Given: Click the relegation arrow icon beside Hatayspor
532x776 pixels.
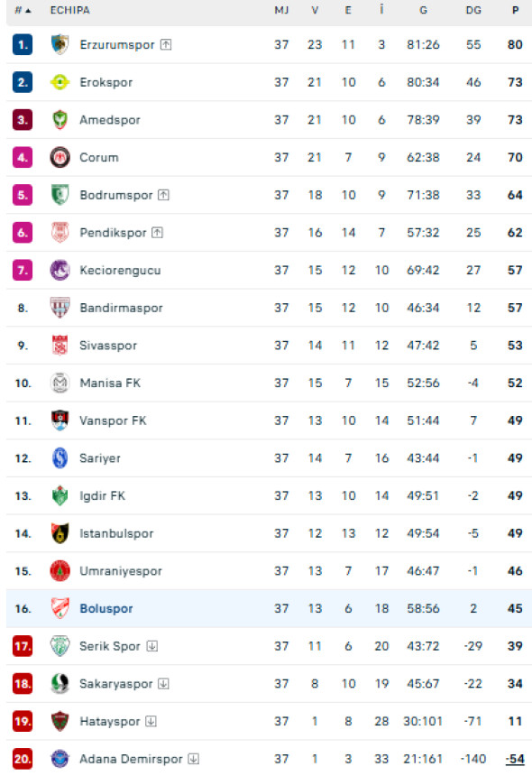Looking at the screenshot, I should (x=151, y=721).
